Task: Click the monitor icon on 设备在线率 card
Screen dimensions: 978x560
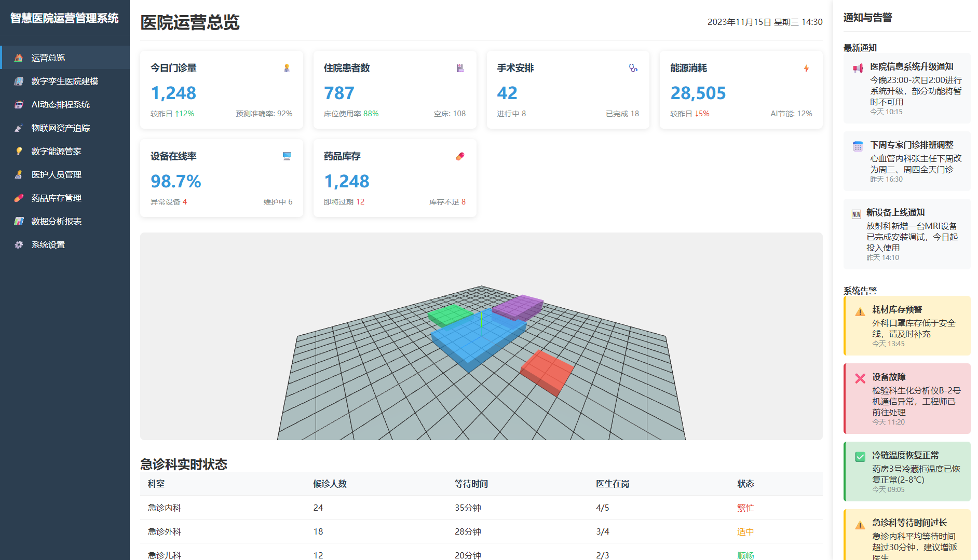Action: (x=287, y=156)
